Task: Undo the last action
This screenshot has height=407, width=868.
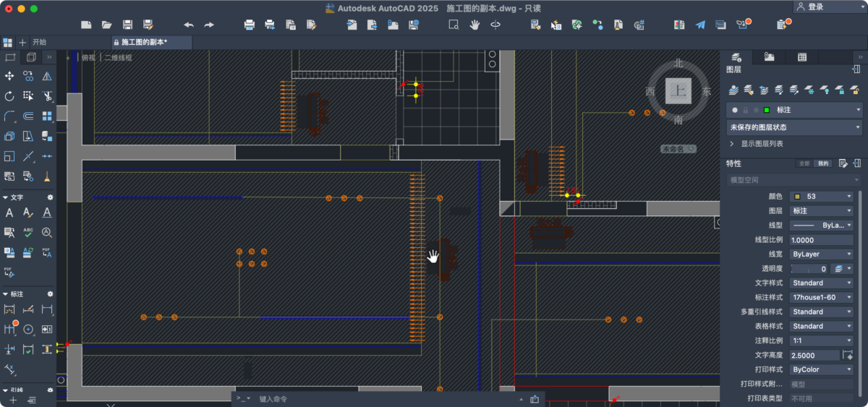Action: point(189,25)
